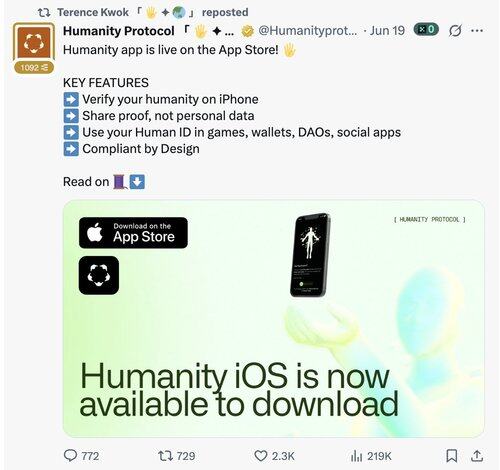Click the Jun 19 timestamp
The height and width of the screenshot is (470, 500).
click(387, 31)
